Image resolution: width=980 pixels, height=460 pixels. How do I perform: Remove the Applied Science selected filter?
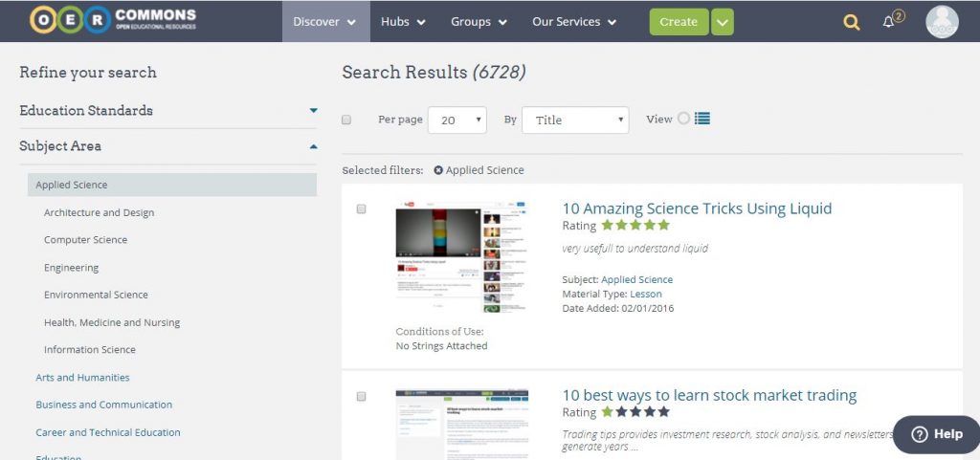(x=438, y=170)
